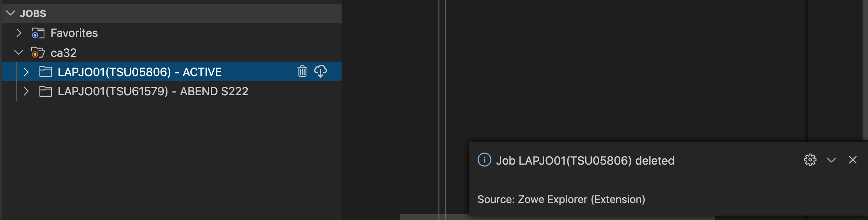Click the JOBS panel header
The image size is (868, 220).
coord(33,13)
